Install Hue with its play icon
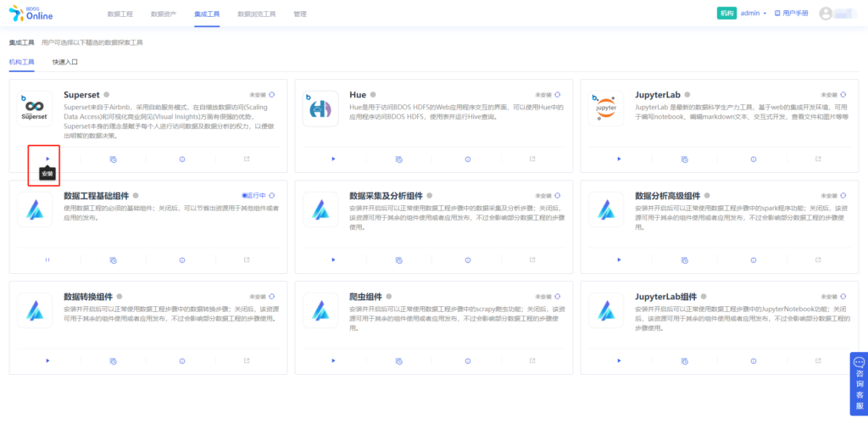Viewport: 868px width, 424px height. click(333, 159)
